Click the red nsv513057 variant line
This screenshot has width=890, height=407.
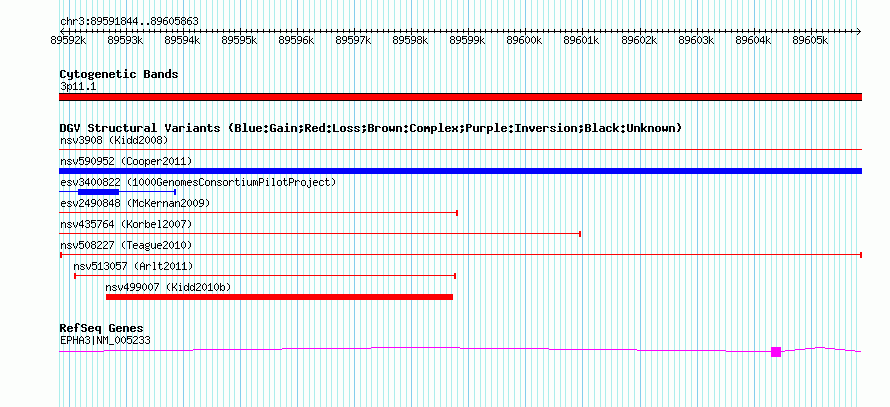tap(265, 276)
